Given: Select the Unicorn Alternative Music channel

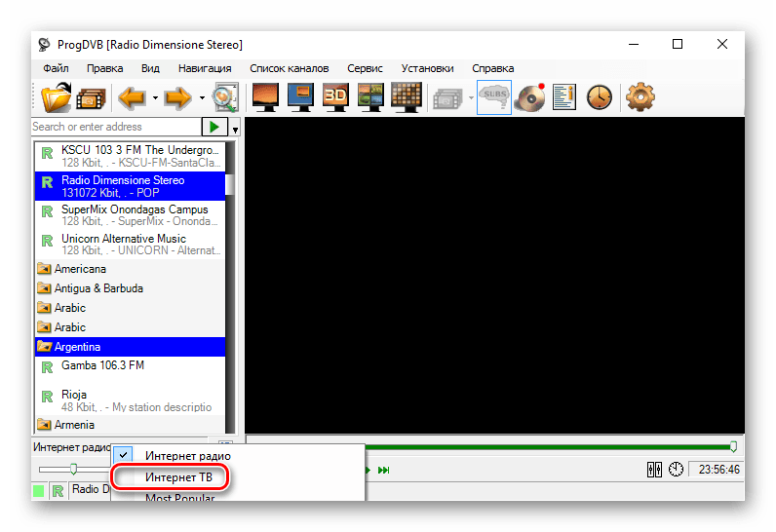Looking at the screenshot, I should [x=131, y=245].
